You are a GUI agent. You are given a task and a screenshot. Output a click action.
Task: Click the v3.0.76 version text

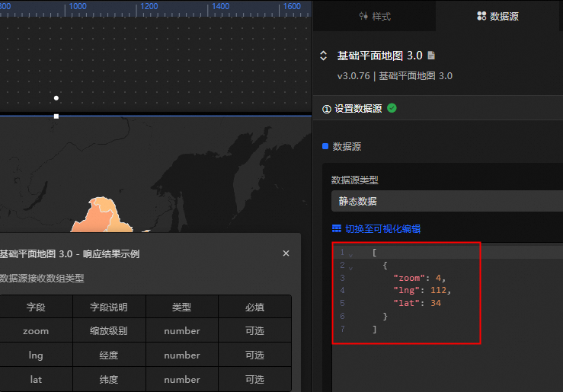[353, 76]
